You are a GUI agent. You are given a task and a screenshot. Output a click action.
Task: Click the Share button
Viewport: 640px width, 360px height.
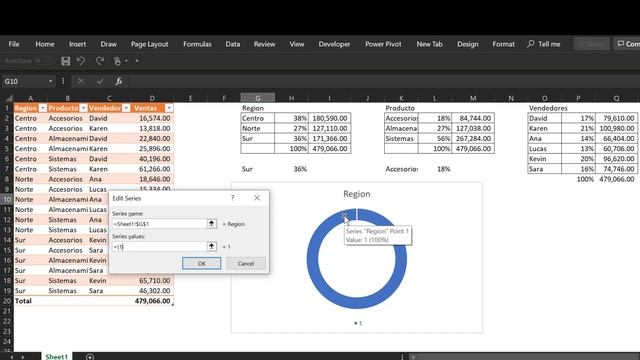[591, 44]
